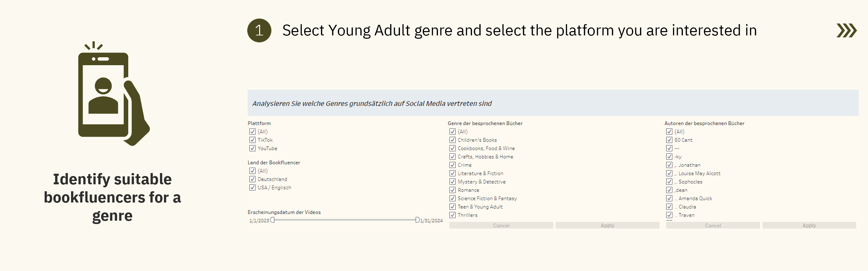
Task: Uncheck the TikTok platform checkbox
Action: click(x=253, y=140)
